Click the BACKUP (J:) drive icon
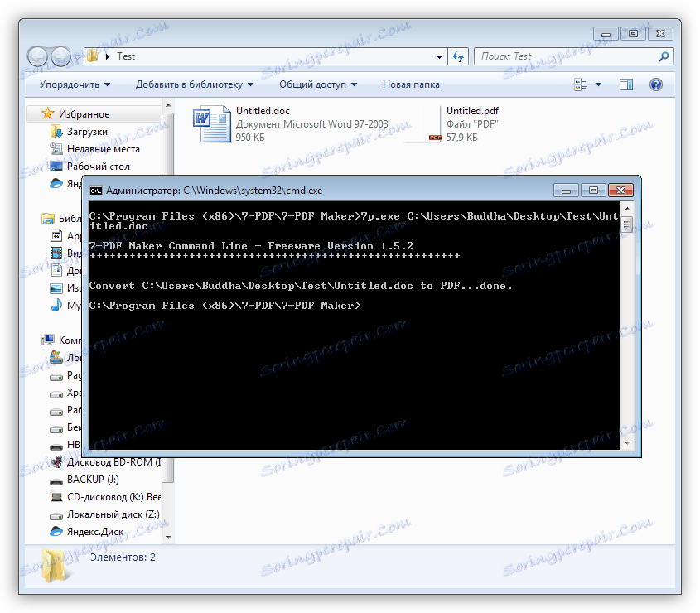700x613 pixels. point(56,481)
